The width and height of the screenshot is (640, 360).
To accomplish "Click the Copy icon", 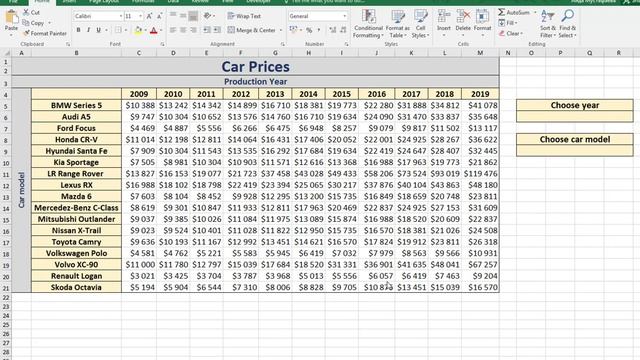I will [26, 23].
